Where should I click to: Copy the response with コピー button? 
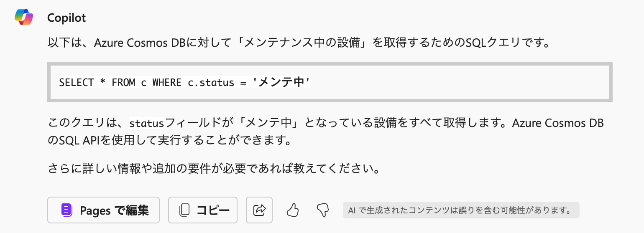pos(203,210)
